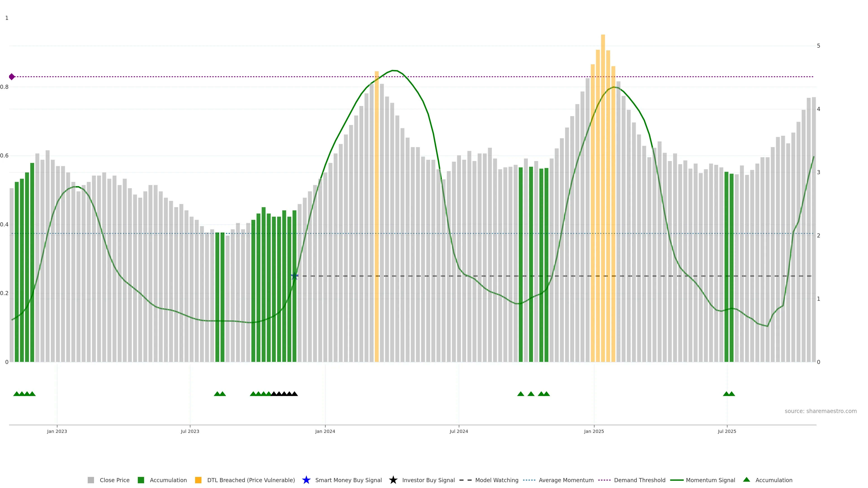Click the Jan 2024 axis label

click(x=325, y=431)
